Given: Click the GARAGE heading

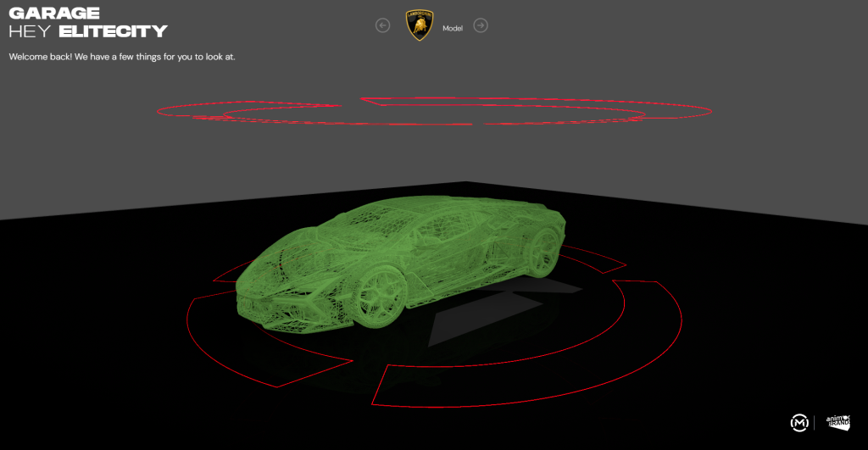Looking at the screenshot, I should [54, 13].
